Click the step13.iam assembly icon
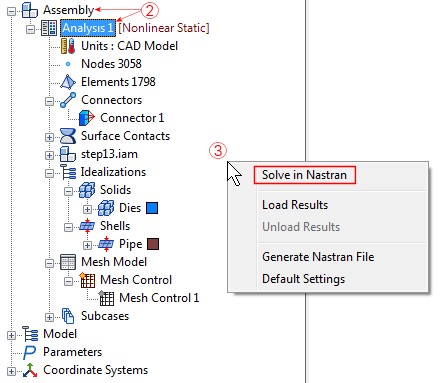Screen dimensions: 442x383 68,154
